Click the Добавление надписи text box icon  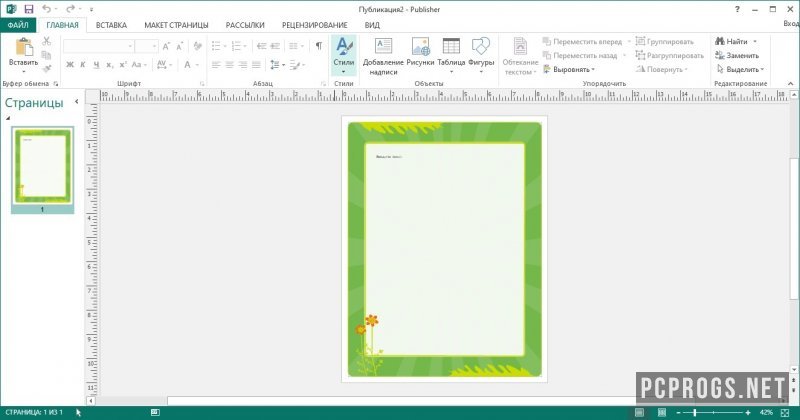(x=383, y=46)
